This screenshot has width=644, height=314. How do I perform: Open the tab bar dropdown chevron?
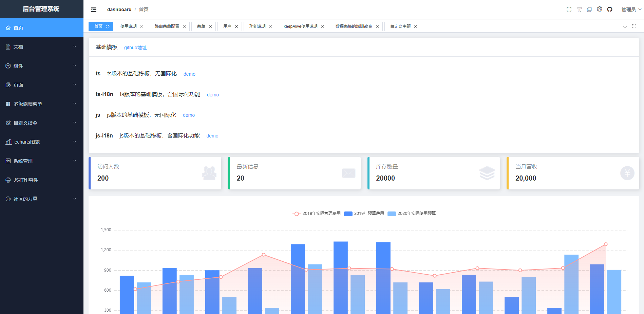coord(625,26)
